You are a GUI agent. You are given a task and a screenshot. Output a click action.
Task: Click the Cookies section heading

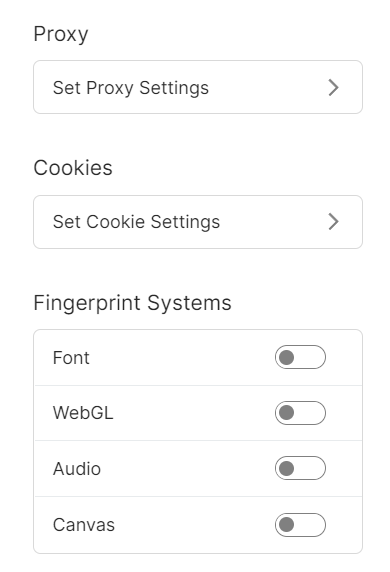tap(73, 168)
